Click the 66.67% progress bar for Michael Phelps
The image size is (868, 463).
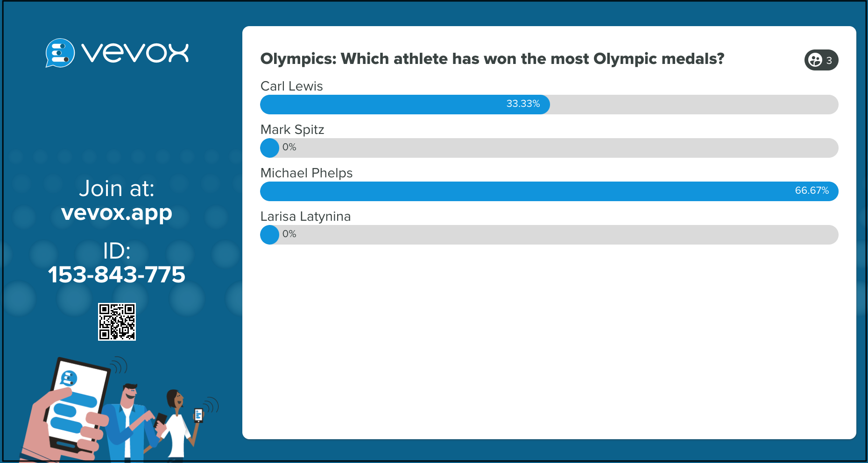pos(549,191)
